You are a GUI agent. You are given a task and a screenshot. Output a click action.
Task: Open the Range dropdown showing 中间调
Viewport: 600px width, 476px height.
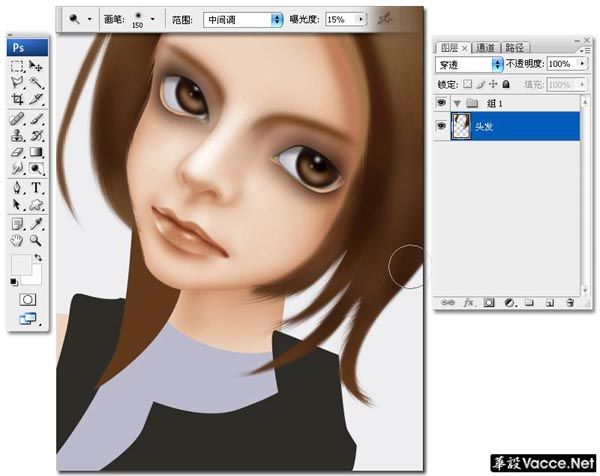[243, 20]
